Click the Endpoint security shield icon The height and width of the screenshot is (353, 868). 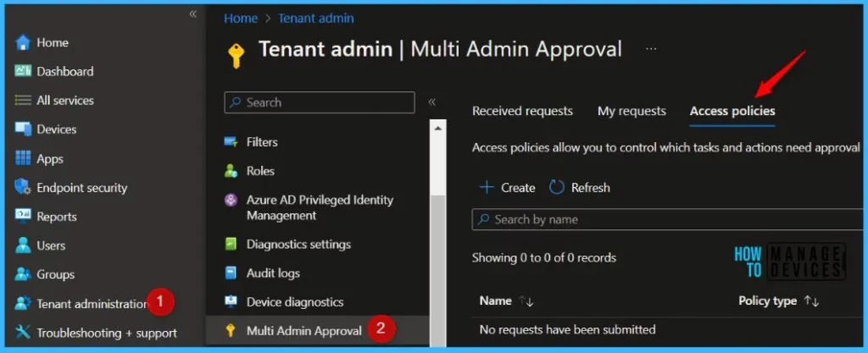pos(23,187)
